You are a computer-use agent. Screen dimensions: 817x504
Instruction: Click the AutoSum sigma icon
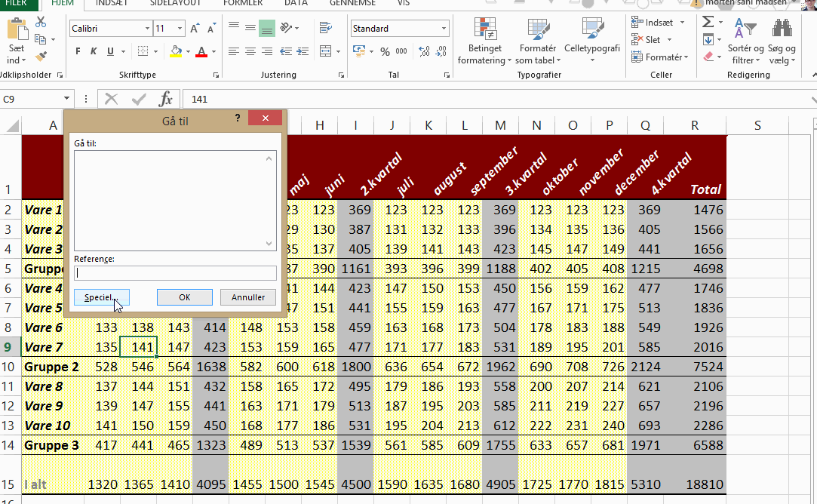click(x=708, y=22)
